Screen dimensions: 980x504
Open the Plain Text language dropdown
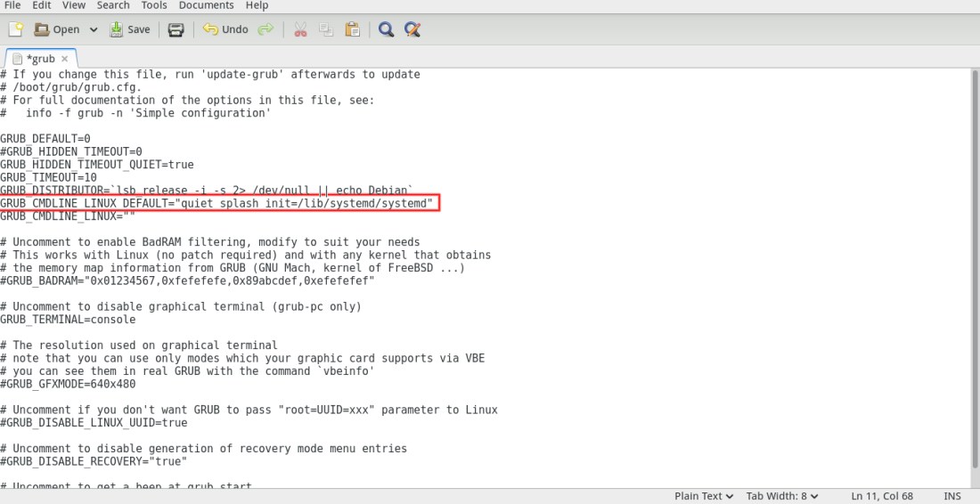point(704,496)
